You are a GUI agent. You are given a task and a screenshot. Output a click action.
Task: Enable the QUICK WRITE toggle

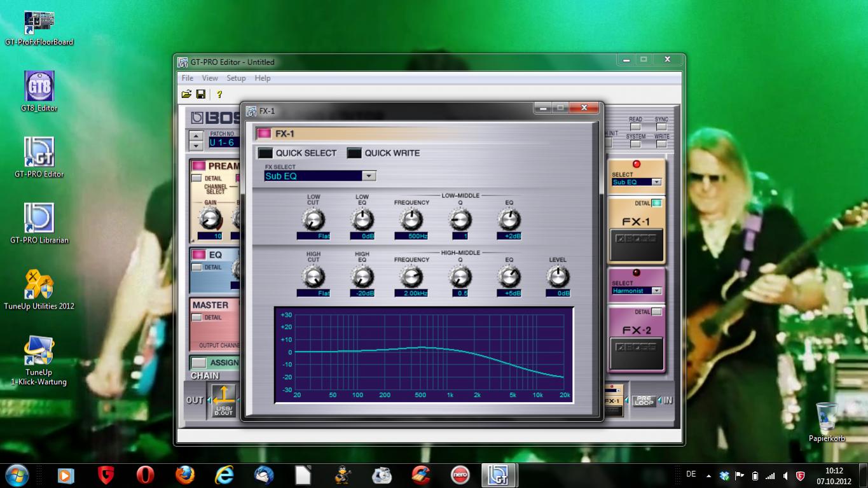(354, 153)
